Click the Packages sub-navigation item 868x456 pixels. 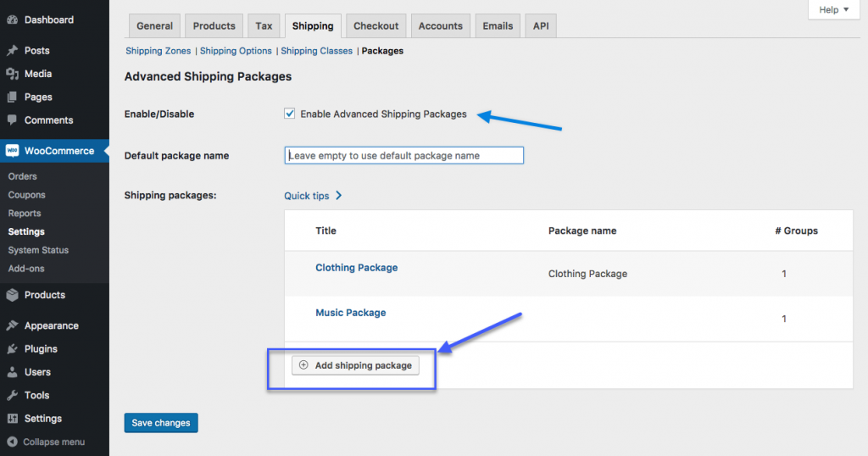382,50
